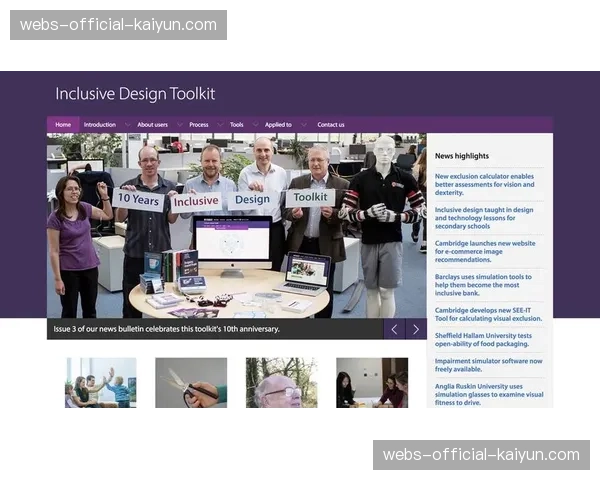
Task: Open the SEE-IT Tool news link
Action: coord(484,315)
